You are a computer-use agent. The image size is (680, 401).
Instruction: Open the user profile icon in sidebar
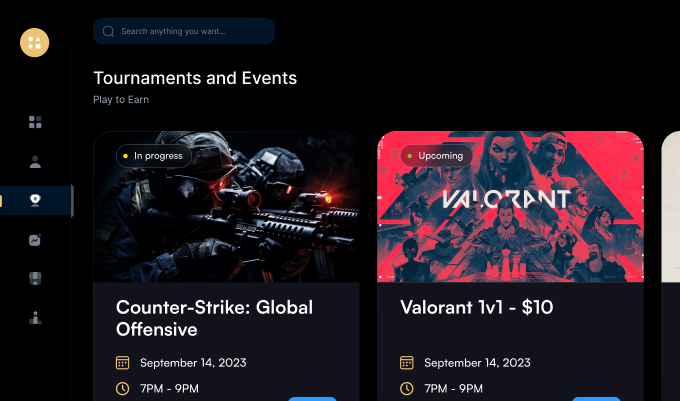pyautogui.click(x=35, y=162)
